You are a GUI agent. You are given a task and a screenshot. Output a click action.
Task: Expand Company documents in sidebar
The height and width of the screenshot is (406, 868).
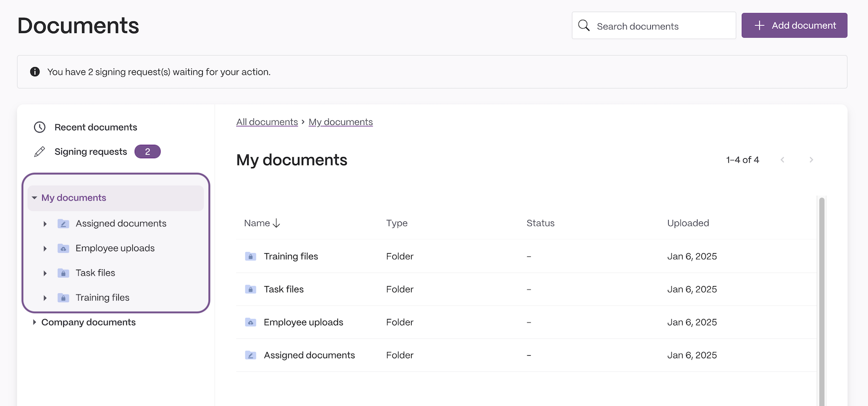coord(34,322)
